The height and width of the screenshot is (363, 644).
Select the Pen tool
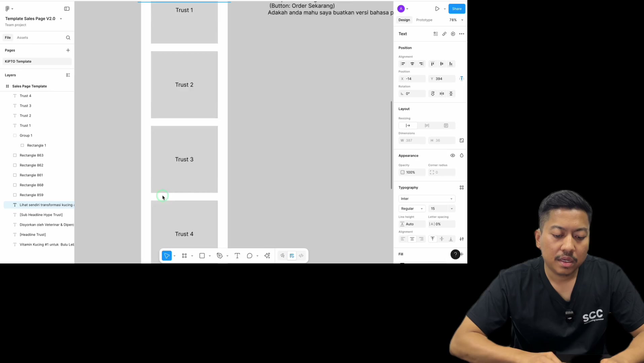click(x=220, y=256)
